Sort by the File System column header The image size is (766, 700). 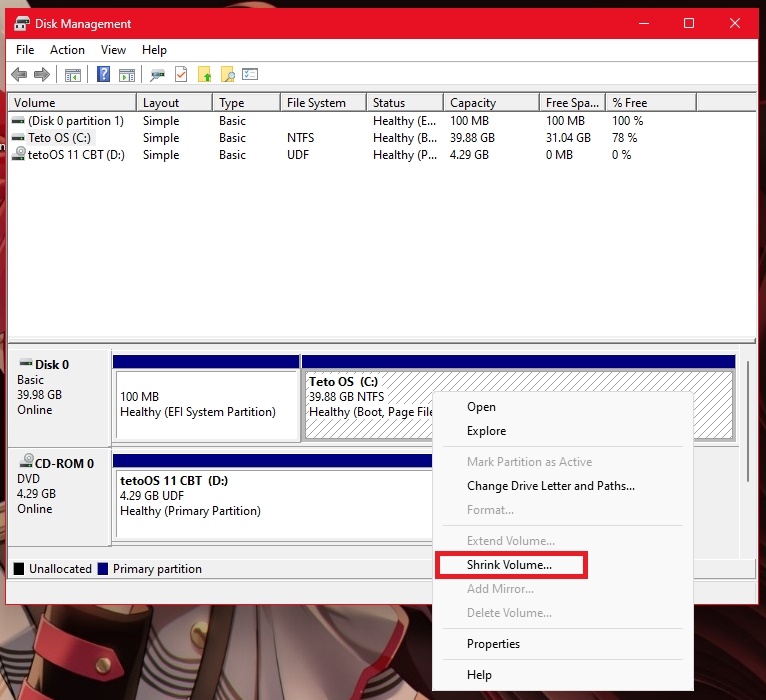click(x=323, y=103)
